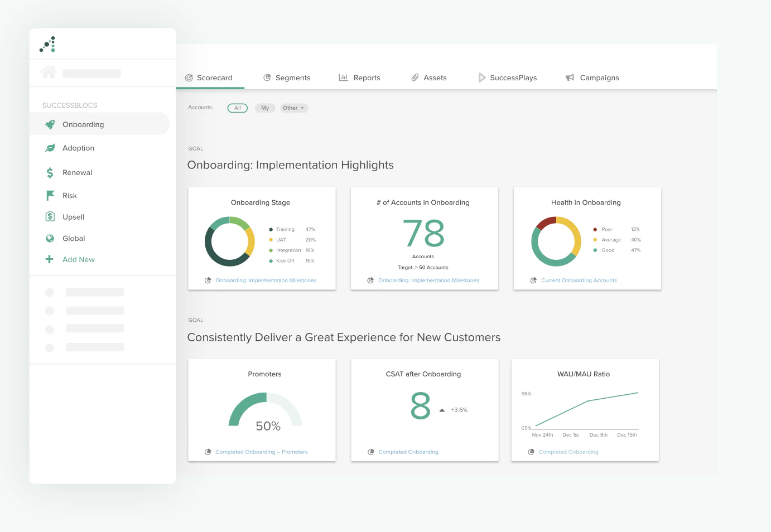Click the Scorecard tab icon
The height and width of the screenshot is (532, 771).
coord(189,78)
